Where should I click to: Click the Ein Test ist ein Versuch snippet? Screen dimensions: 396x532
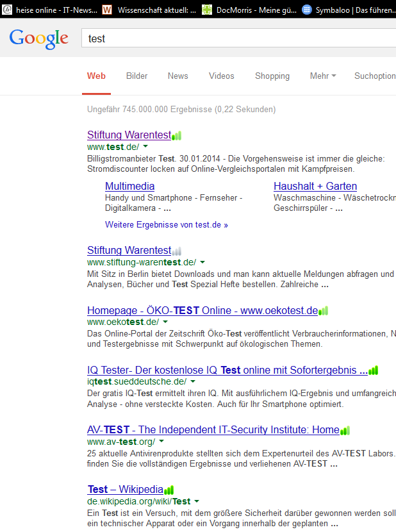(x=242, y=518)
